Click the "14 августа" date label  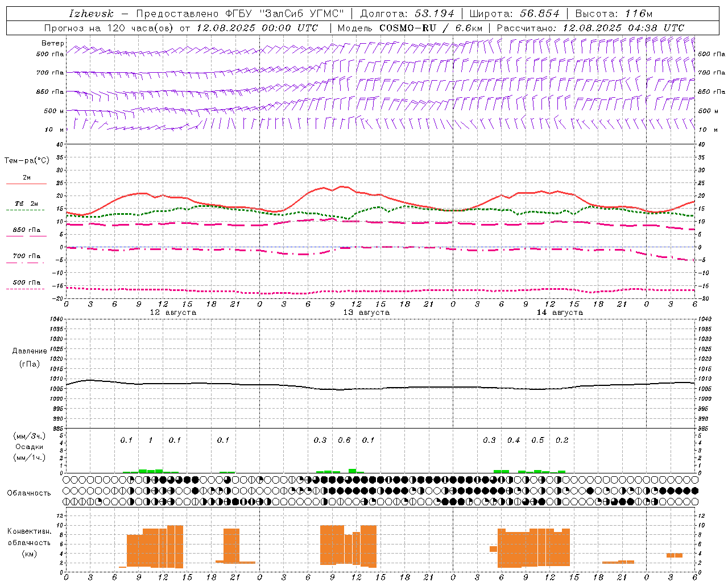coord(560,313)
